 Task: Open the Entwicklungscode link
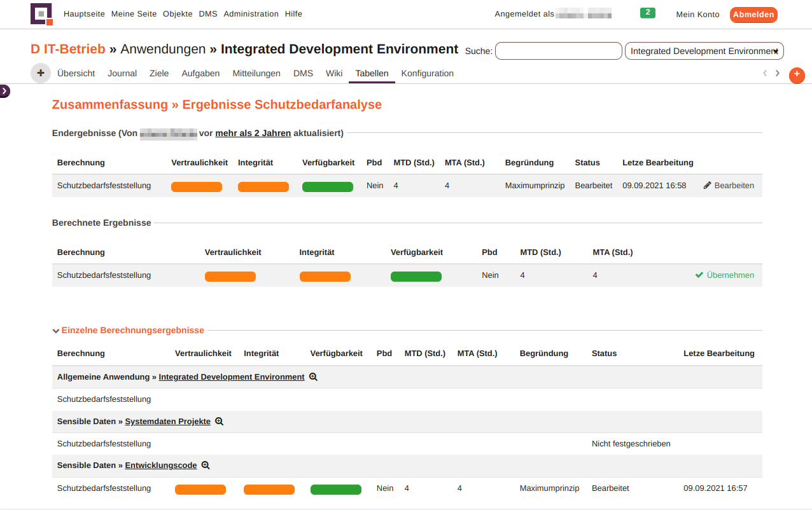coord(161,465)
